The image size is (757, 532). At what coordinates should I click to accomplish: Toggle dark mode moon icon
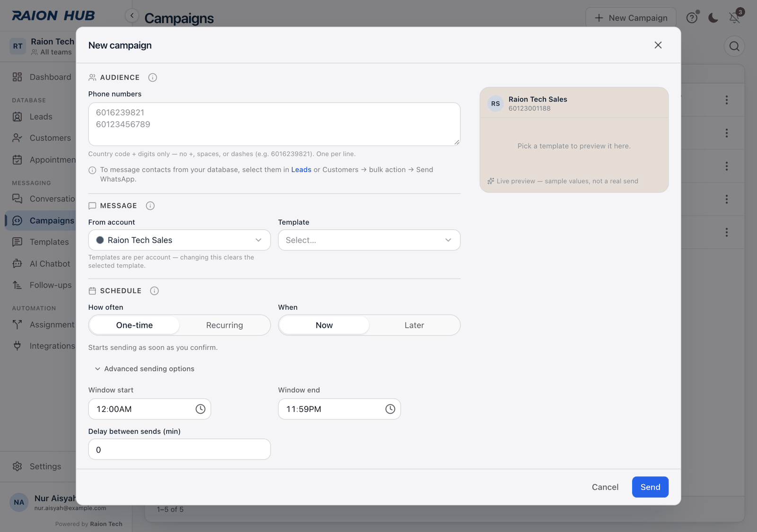point(713,17)
